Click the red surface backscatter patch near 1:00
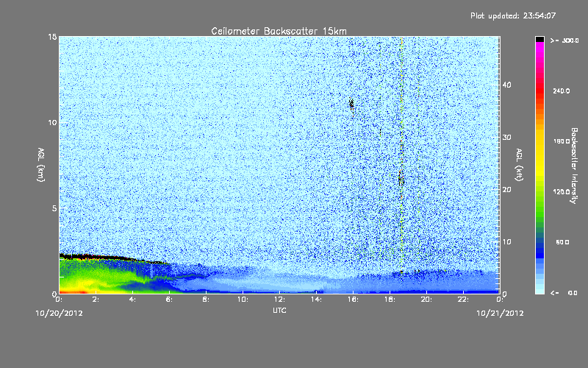The height and width of the screenshot is (368, 588). click(x=75, y=291)
